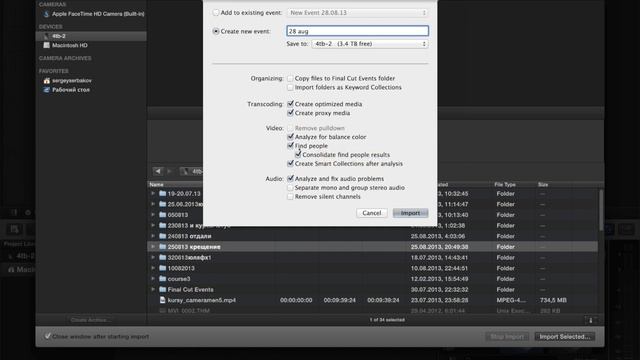Expand the 240813 отдали folder
Viewport: 640px width, 360px height.
[153, 236]
